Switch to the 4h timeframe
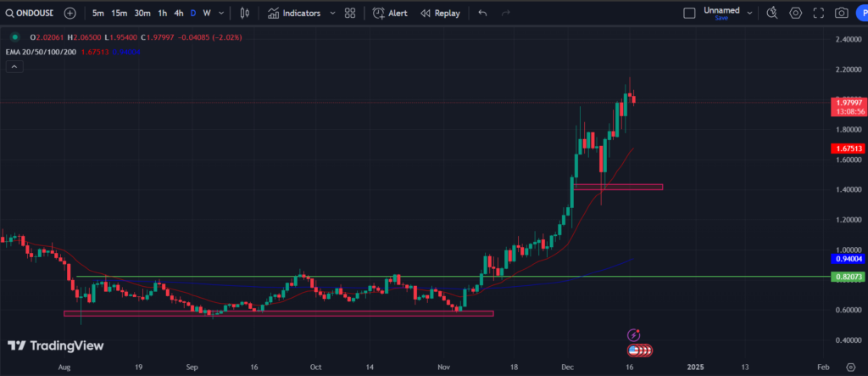 [x=178, y=14]
